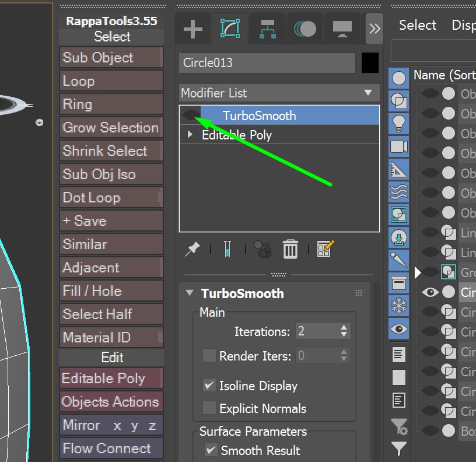Toggle Display XRefs download arrow icon

399,237
